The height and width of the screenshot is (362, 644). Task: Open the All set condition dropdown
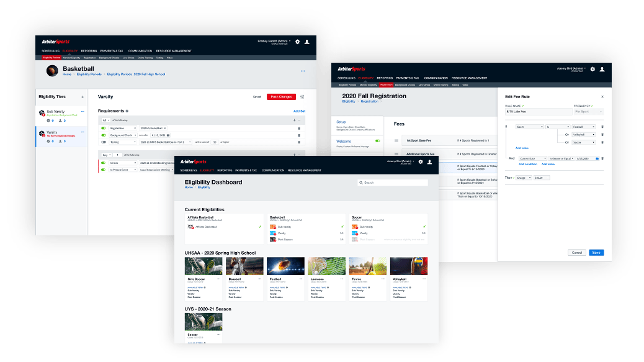[x=106, y=120]
